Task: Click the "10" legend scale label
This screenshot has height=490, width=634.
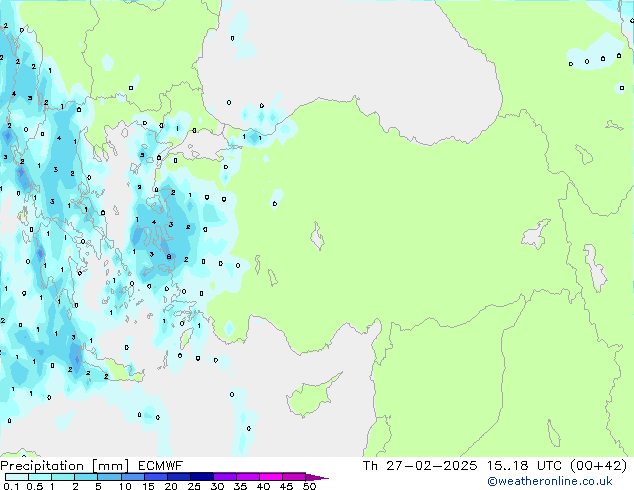Action: 125,486
